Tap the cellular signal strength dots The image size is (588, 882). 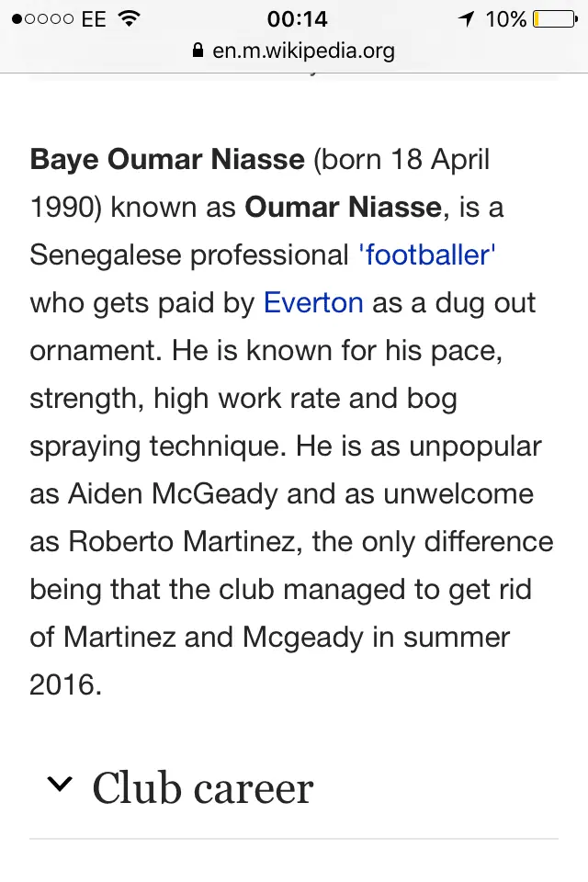click(41, 18)
